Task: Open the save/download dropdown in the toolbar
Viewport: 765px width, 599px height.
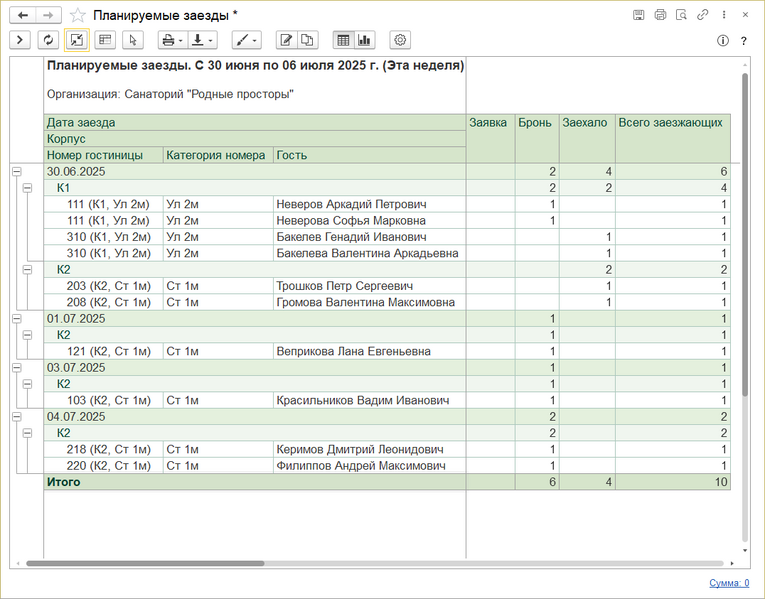Action: tap(203, 40)
